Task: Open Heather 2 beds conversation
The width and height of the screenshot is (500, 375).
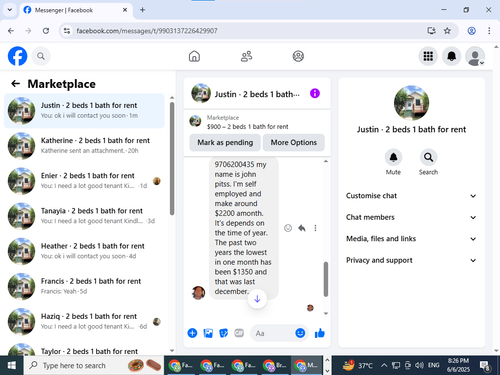Action: 84,251
